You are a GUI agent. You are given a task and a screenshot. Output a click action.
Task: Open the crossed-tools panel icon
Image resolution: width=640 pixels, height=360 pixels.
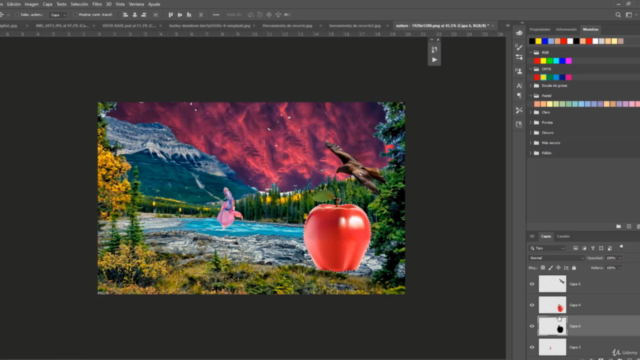tap(519, 110)
